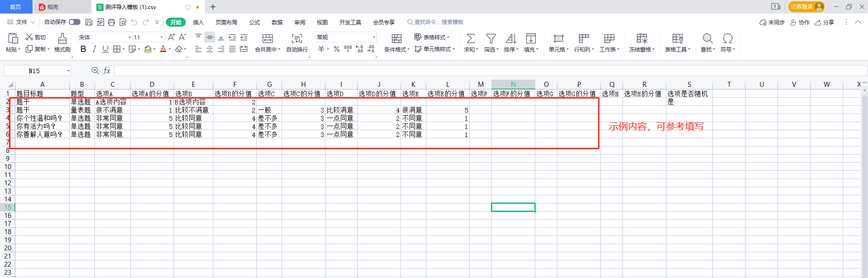Screen dimensions: 868x278
Task: Switch to the 页面布局 ribbon tab
Action: (x=226, y=22)
